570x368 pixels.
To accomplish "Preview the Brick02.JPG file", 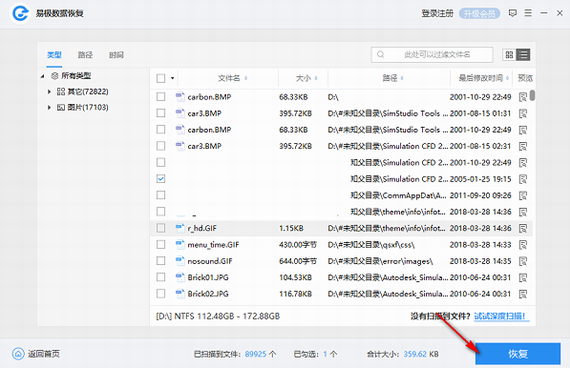I will coord(523,294).
